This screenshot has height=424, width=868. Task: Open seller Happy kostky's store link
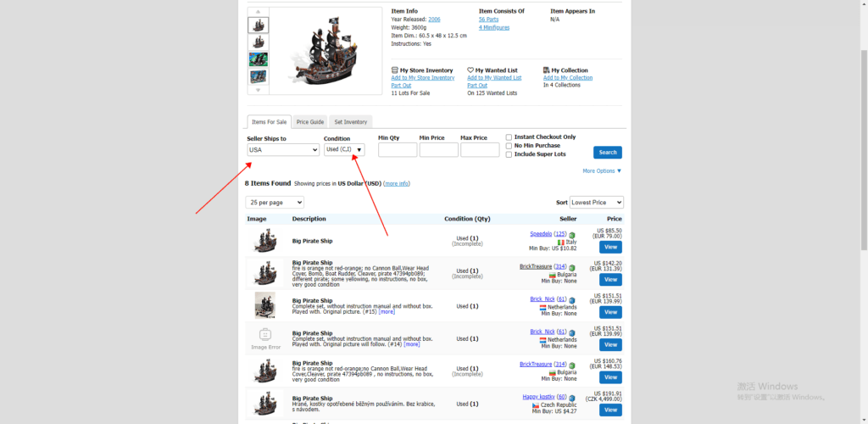click(538, 396)
